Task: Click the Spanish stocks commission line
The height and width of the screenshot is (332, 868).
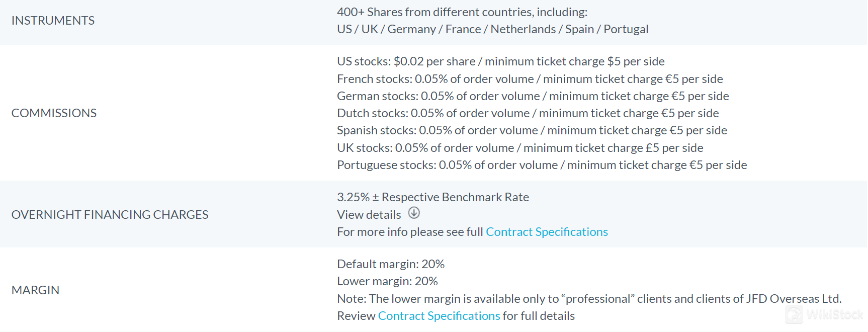Action: 532,130
